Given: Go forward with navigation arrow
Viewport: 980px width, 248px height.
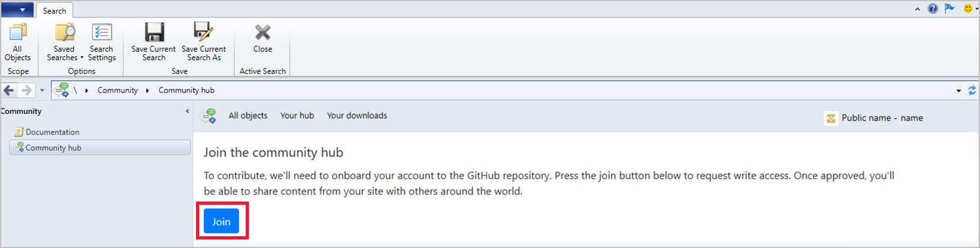Looking at the screenshot, I should point(27,90).
